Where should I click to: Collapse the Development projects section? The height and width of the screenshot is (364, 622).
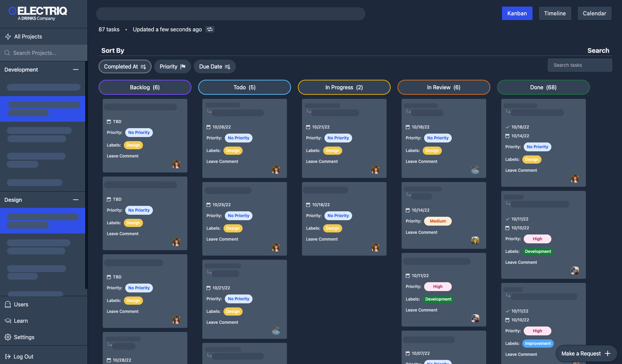click(76, 70)
